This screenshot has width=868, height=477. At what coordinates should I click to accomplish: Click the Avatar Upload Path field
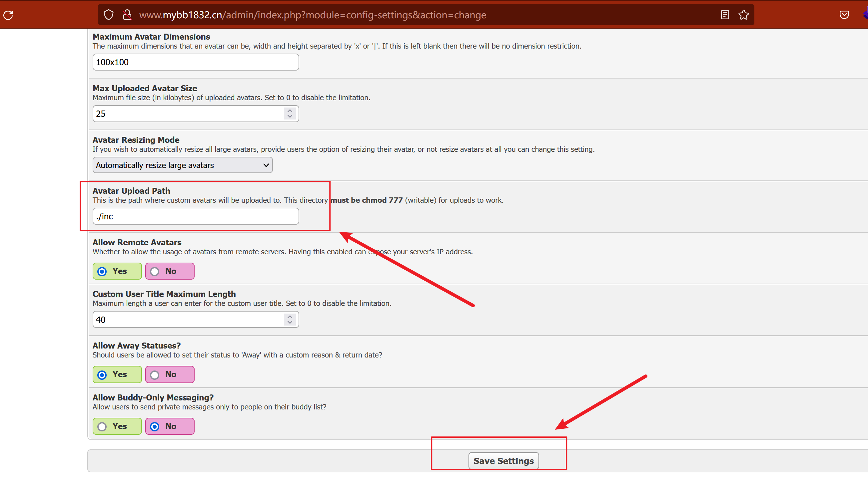click(x=196, y=216)
